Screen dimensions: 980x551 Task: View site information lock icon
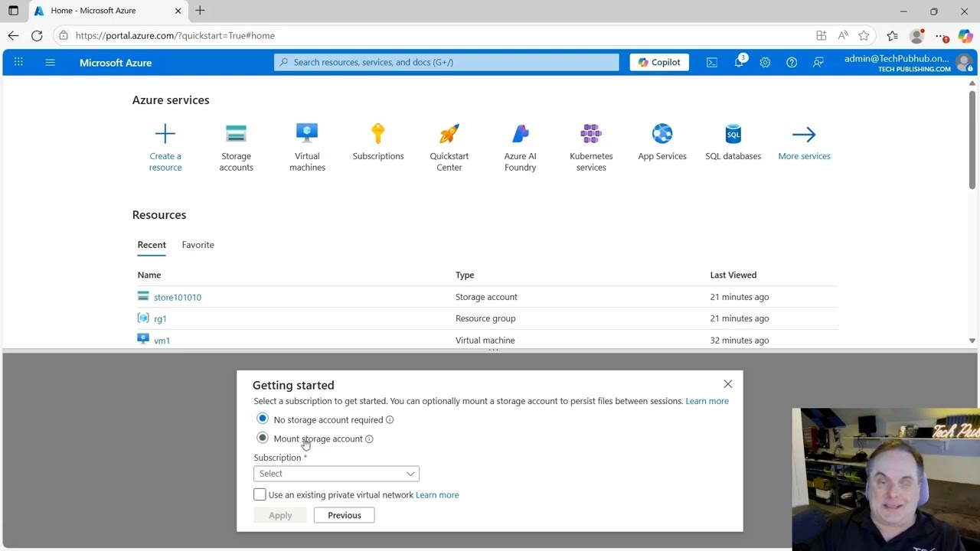coord(64,35)
